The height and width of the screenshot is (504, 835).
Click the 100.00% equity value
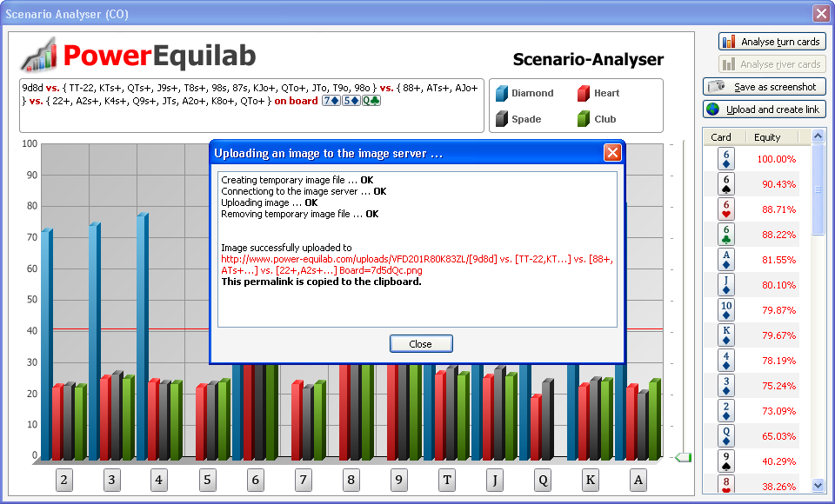point(777,159)
